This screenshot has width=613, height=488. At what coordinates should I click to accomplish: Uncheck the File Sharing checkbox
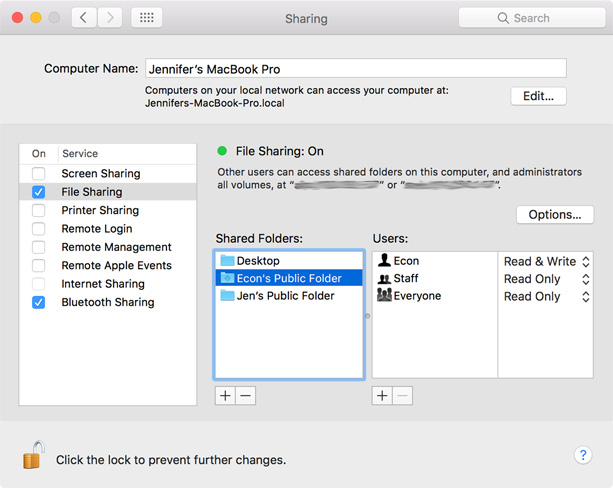coord(38,192)
